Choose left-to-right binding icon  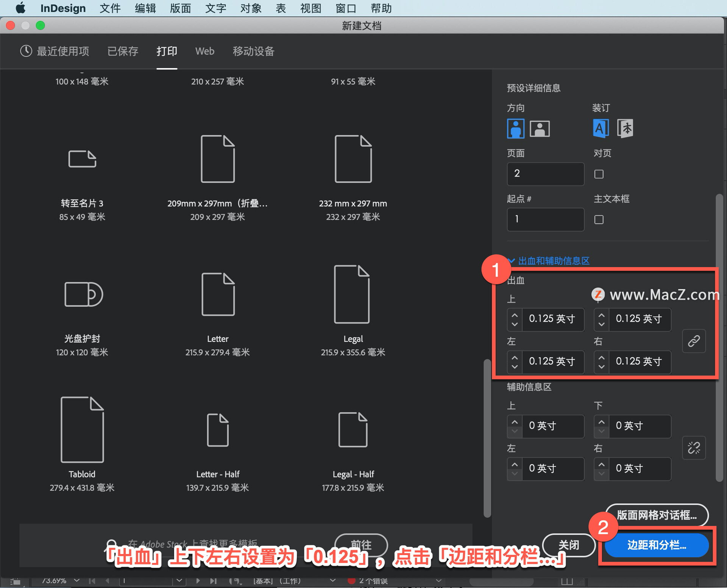click(x=601, y=128)
